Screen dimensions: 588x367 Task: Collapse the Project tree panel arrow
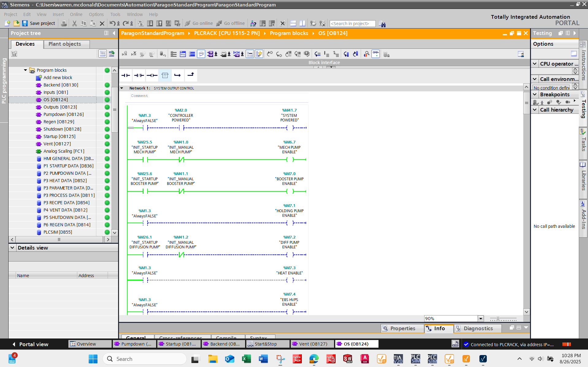coord(114,33)
